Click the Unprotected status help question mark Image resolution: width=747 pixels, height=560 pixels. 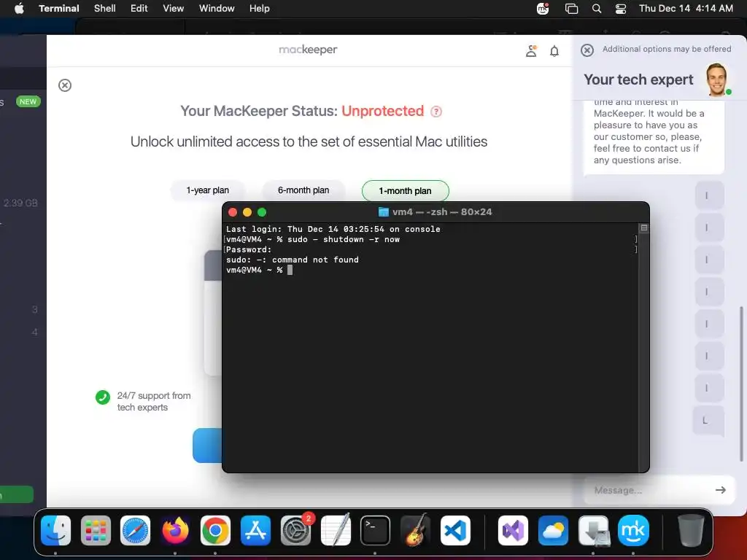tap(436, 112)
